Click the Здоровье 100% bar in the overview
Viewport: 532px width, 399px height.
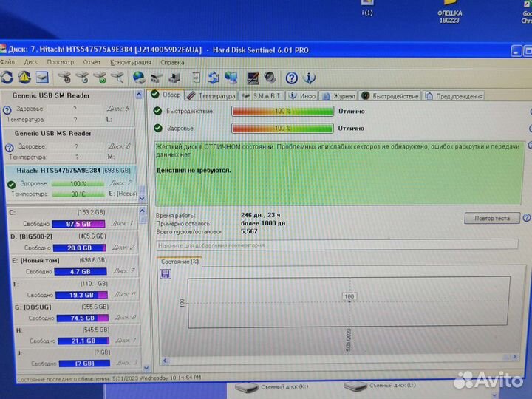tap(282, 129)
